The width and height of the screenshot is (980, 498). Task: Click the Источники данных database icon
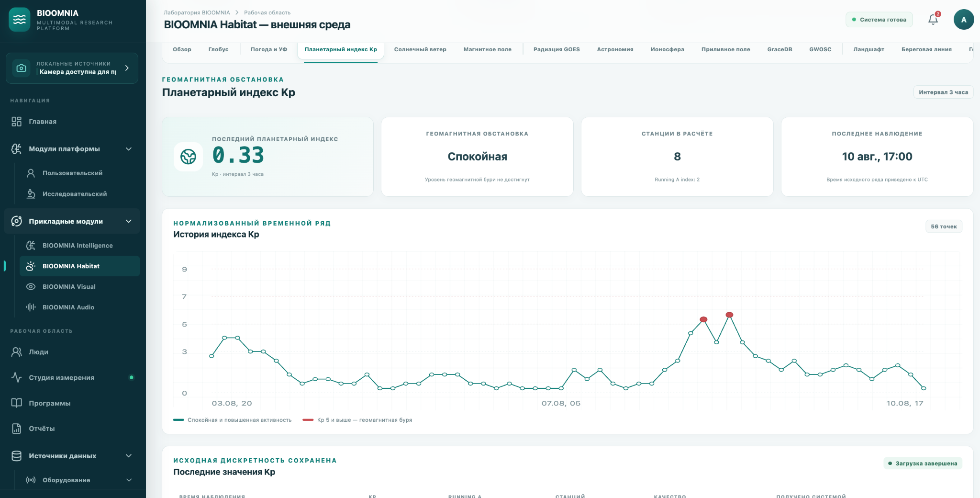point(17,456)
